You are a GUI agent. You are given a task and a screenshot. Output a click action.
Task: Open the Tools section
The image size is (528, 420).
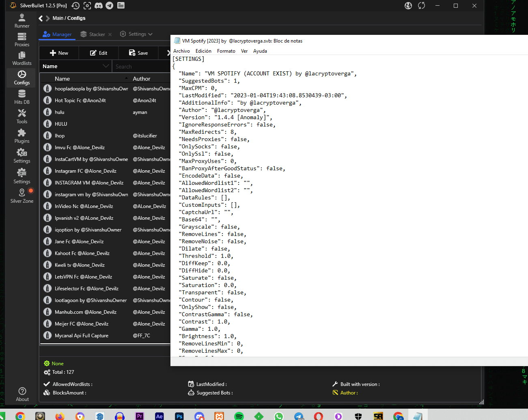(22, 116)
